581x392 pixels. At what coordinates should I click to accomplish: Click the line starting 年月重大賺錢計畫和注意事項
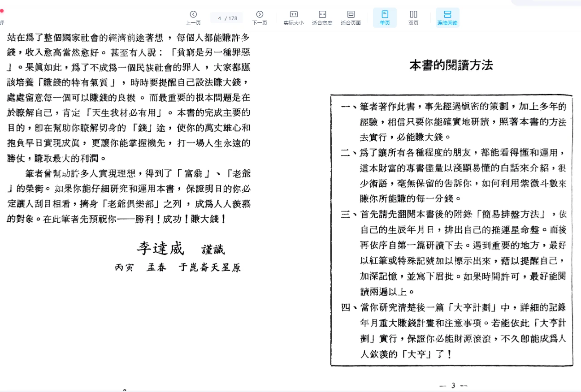(x=463, y=323)
